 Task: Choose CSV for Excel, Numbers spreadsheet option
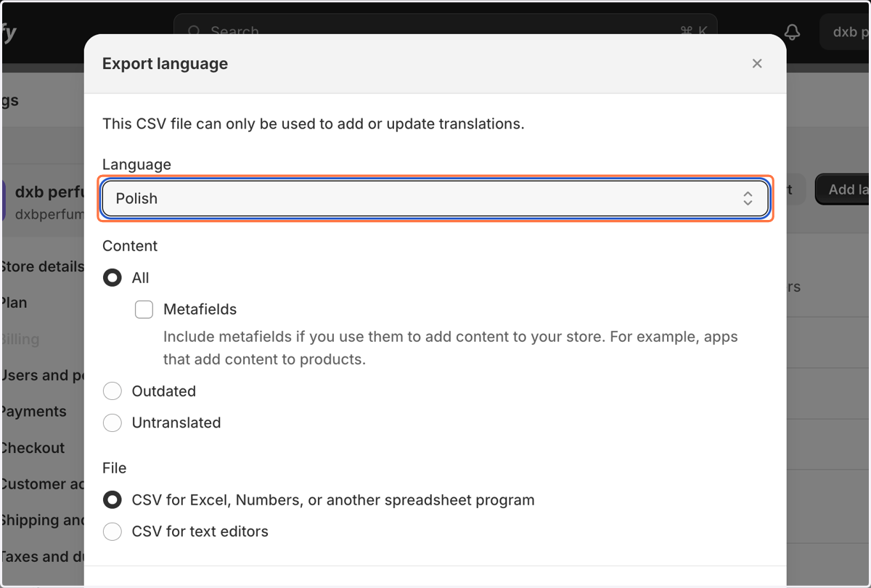pyautogui.click(x=113, y=500)
